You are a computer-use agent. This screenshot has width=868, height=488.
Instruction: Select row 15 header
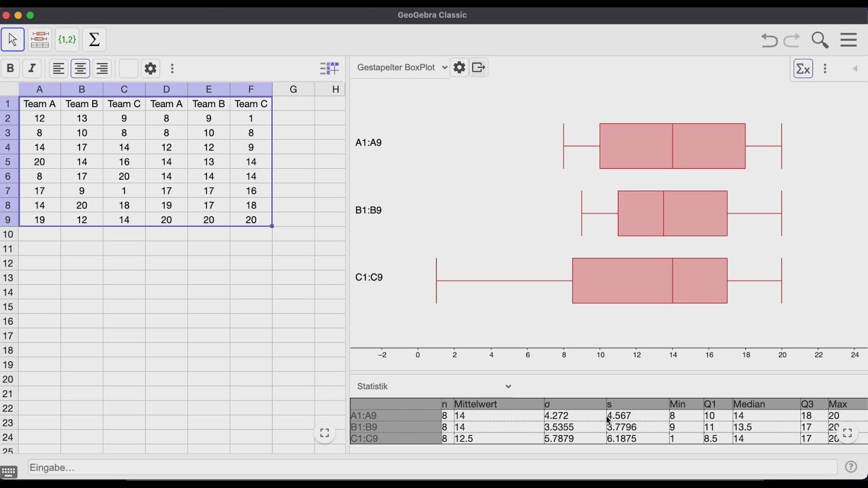[9, 306]
